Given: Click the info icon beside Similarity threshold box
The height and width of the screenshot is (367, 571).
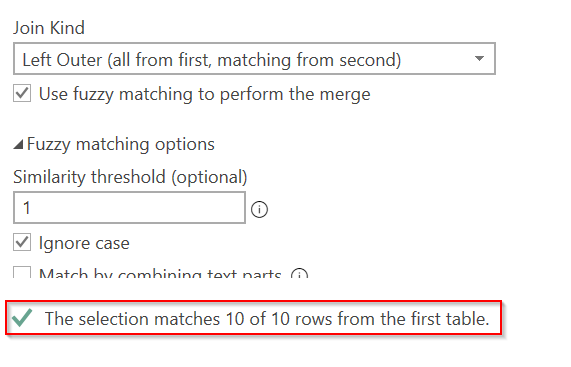Looking at the screenshot, I should coord(259,209).
